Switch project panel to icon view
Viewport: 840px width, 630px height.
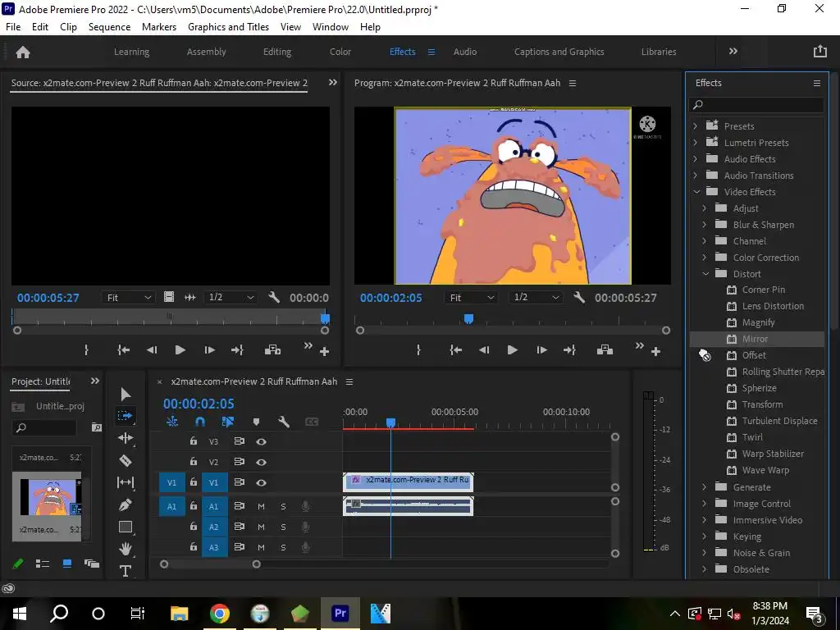pos(67,564)
